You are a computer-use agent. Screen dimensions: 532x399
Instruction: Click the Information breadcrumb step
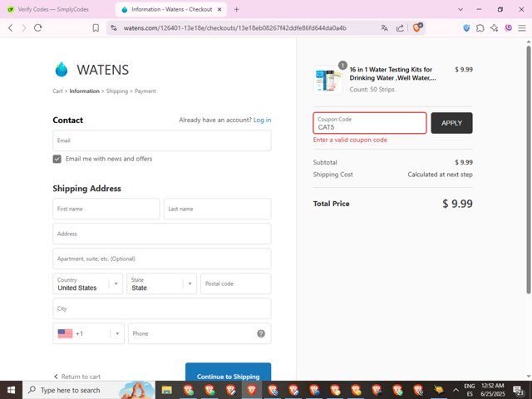pyautogui.click(x=85, y=91)
